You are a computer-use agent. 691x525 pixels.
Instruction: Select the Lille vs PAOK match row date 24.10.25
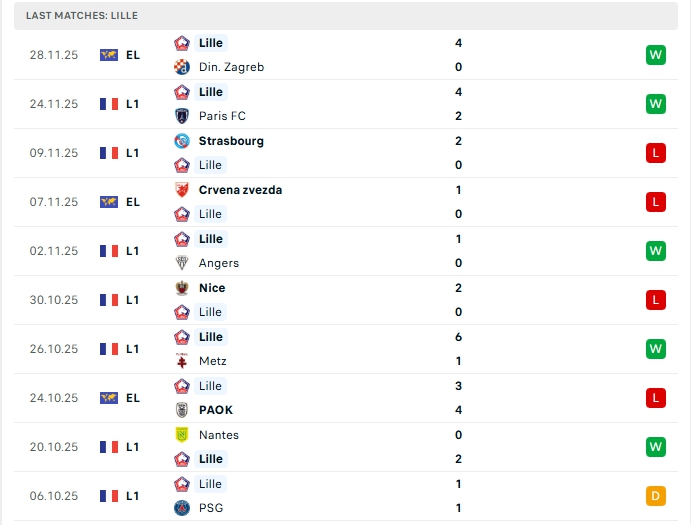pos(54,398)
